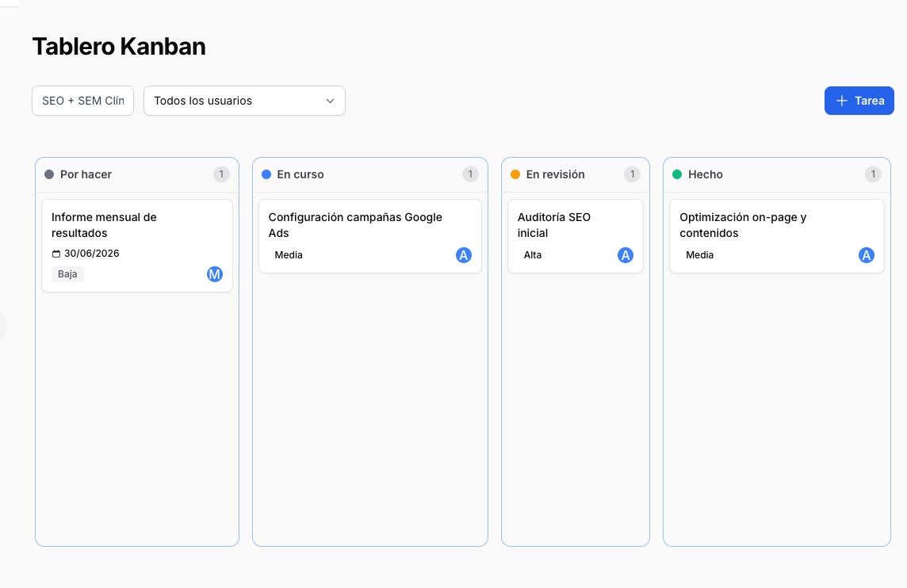Click the Alta priority tag
This screenshot has width=907, height=588.
pyautogui.click(x=533, y=255)
